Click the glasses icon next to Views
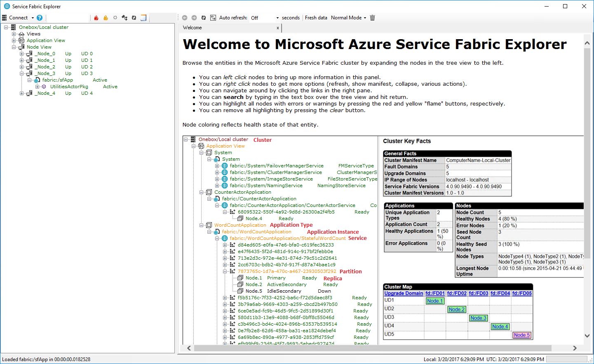The width and height of the screenshot is (594, 364). pos(21,34)
